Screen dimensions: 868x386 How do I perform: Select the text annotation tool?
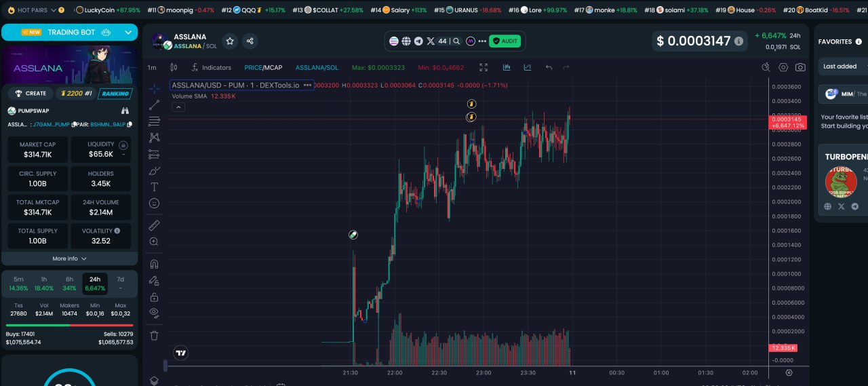click(154, 187)
